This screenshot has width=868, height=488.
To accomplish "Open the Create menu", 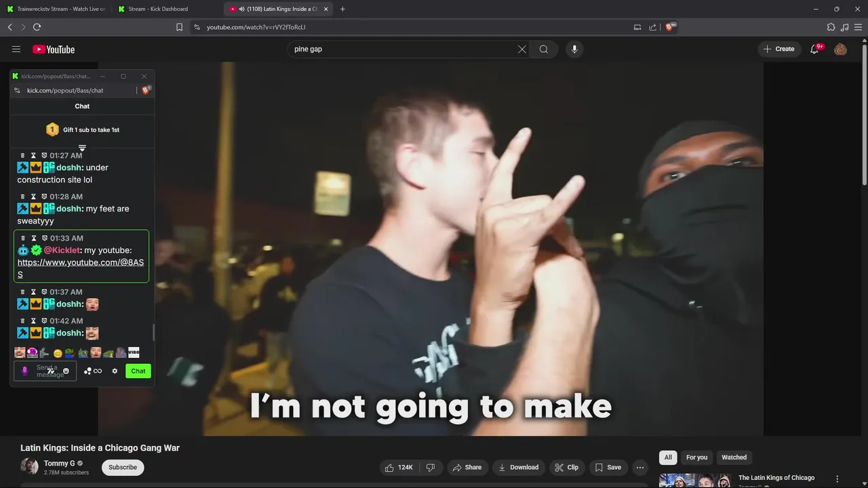I will (x=778, y=49).
